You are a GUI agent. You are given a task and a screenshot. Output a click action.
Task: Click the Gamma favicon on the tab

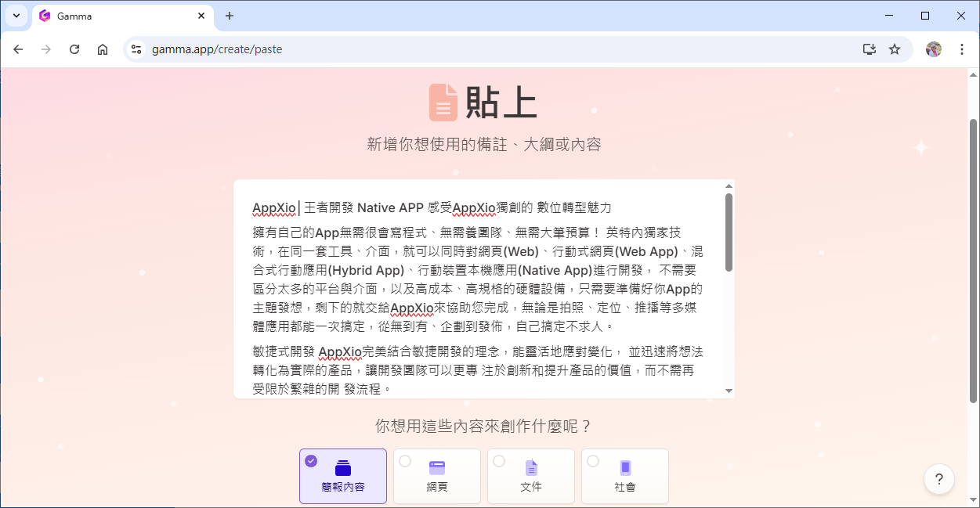coord(45,16)
